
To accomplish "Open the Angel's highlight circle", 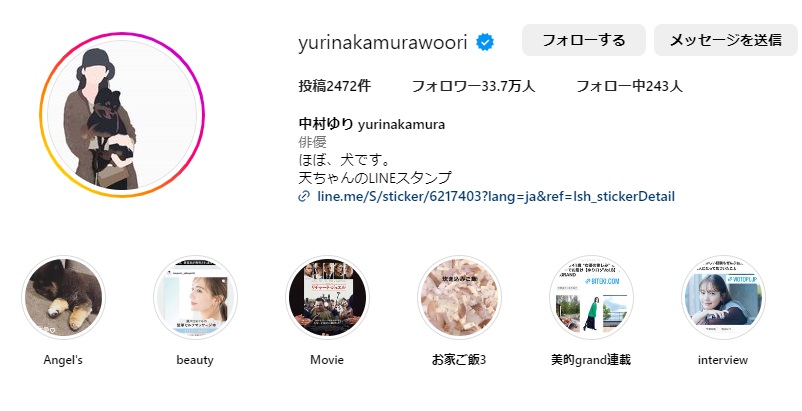I will pos(63,298).
